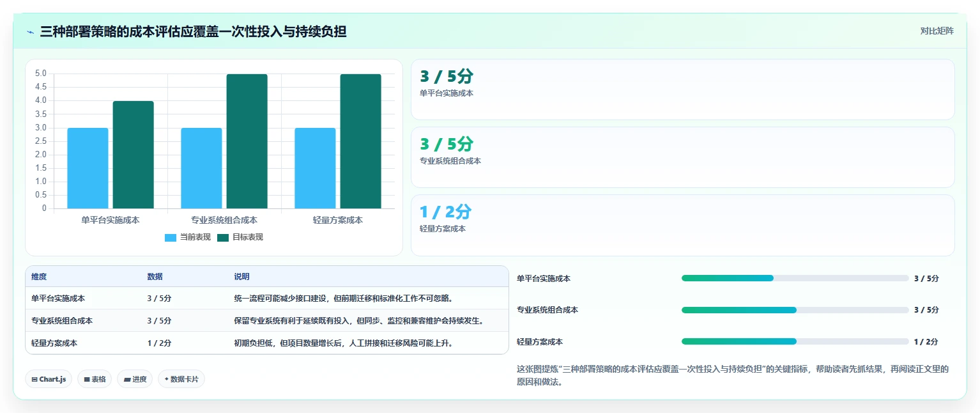The width and height of the screenshot is (980, 413).
Task: Click the lightning icon beside the header title
Action: point(31,32)
